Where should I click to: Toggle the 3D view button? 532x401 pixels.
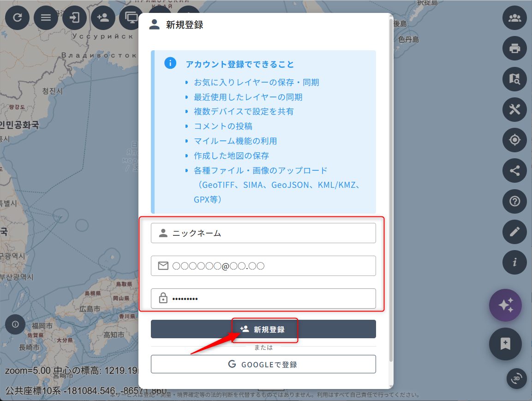coord(516,379)
